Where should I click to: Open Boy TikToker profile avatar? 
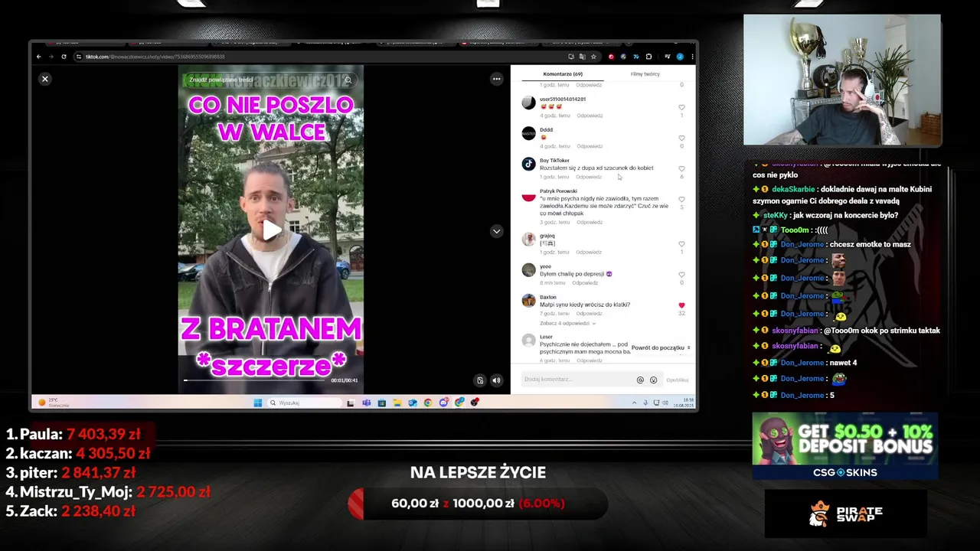pyautogui.click(x=528, y=164)
